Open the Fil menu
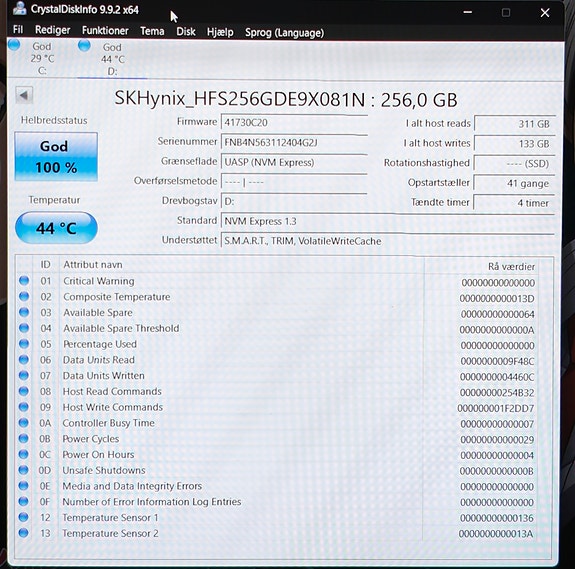The width and height of the screenshot is (575, 569). coord(18,29)
